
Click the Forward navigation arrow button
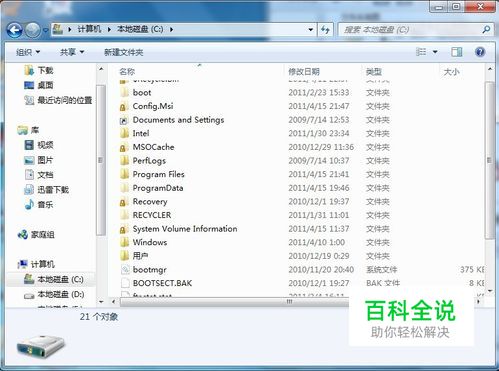(x=33, y=30)
